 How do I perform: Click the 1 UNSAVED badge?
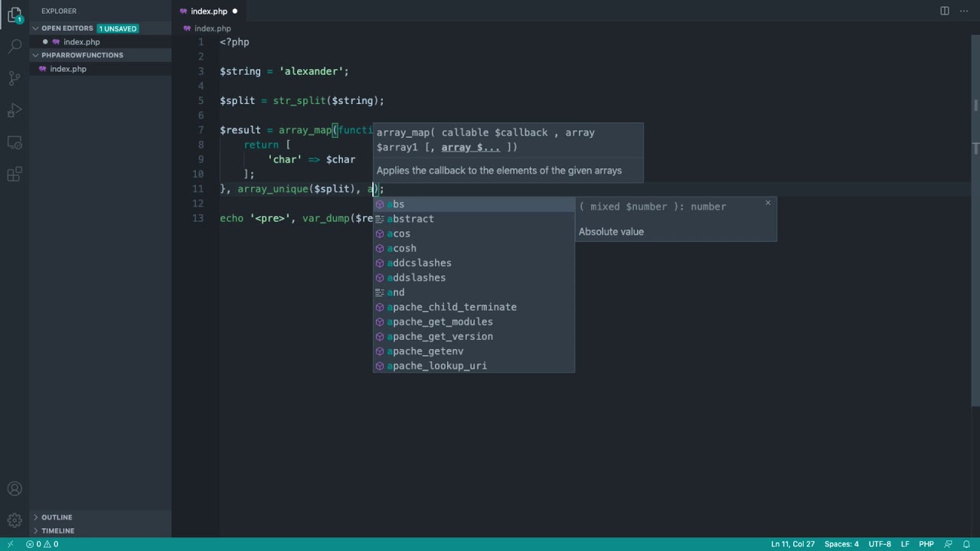(x=118, y=28)
